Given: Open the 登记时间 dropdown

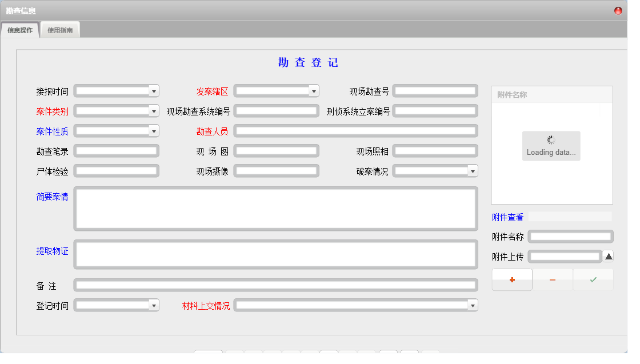Looking at the screenshot, I should click(x=154, y=305).
